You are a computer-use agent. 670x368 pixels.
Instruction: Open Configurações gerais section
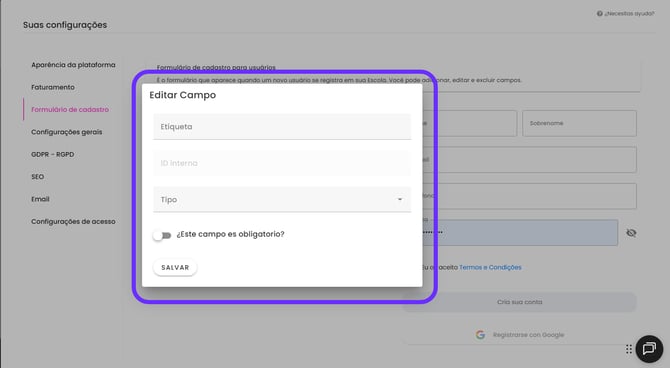click(67, 132)
